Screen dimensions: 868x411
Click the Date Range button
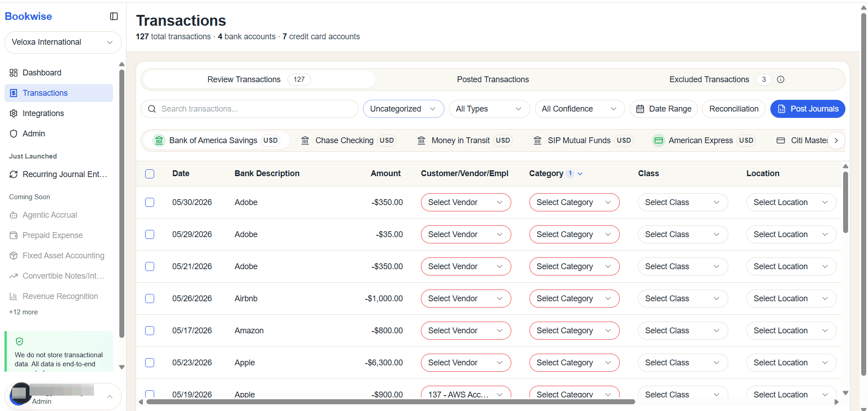(664, 109)
